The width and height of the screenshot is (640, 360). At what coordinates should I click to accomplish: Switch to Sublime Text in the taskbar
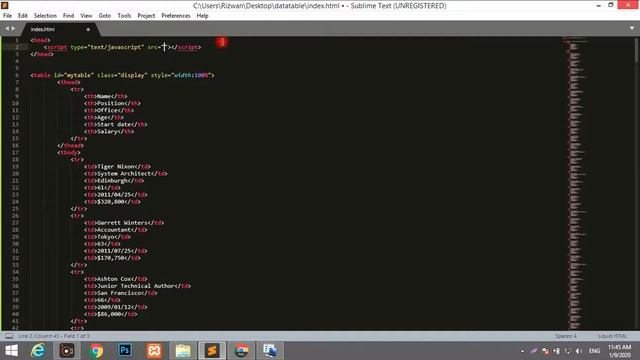[212, 351]
